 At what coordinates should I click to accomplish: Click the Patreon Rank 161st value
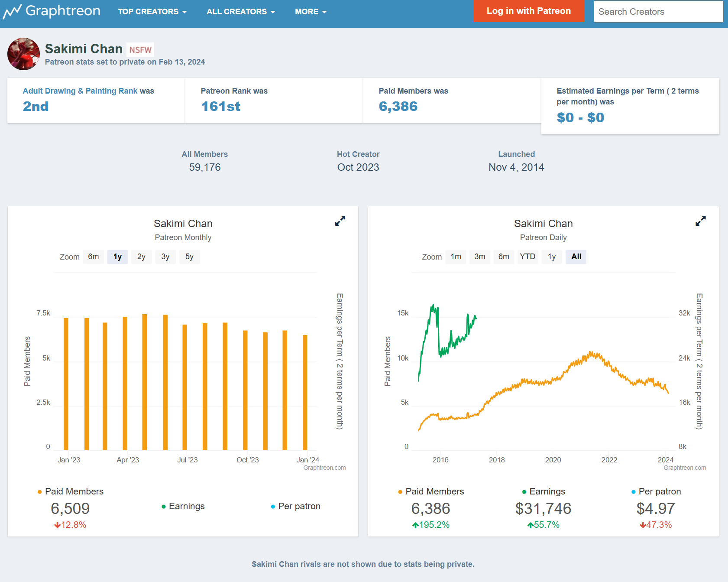coord(220,106)
